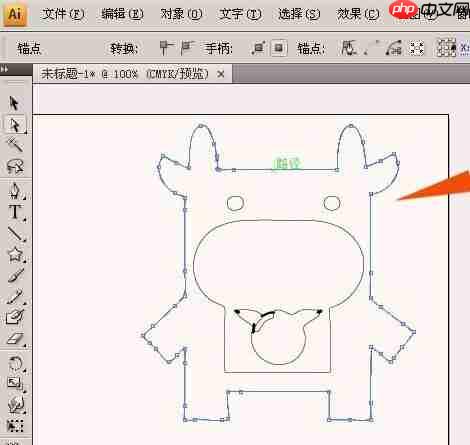Select the Lasso tool

pos(15,166)
